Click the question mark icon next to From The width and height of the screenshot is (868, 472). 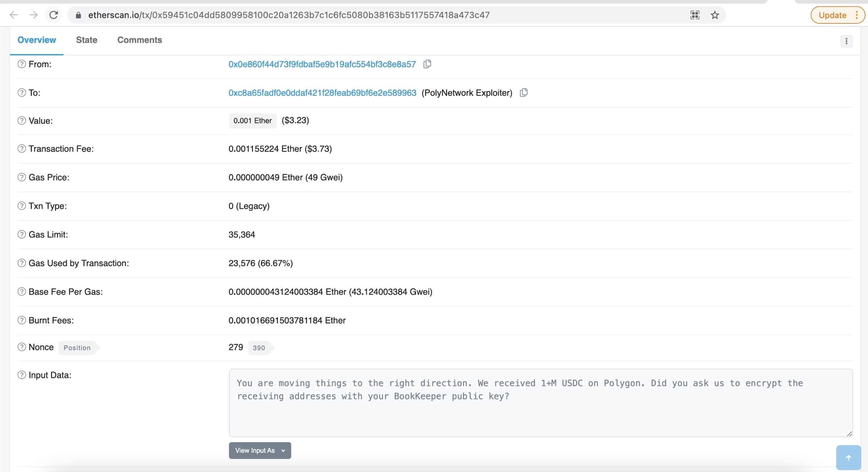21,64
